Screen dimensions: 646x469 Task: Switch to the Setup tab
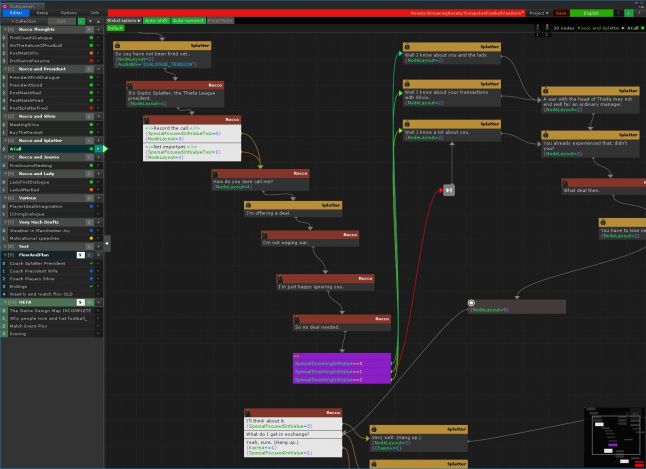[42, 12]
